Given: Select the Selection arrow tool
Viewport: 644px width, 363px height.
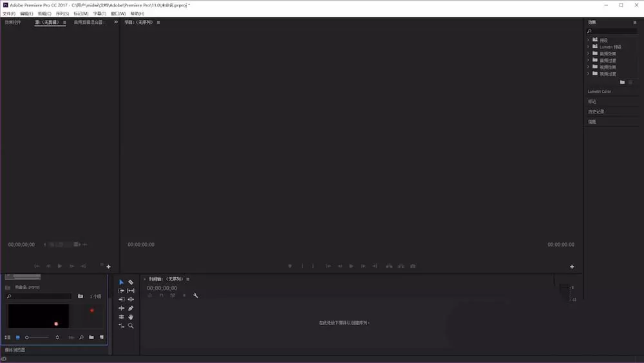Looking at the screenshot, I should 121,282.
